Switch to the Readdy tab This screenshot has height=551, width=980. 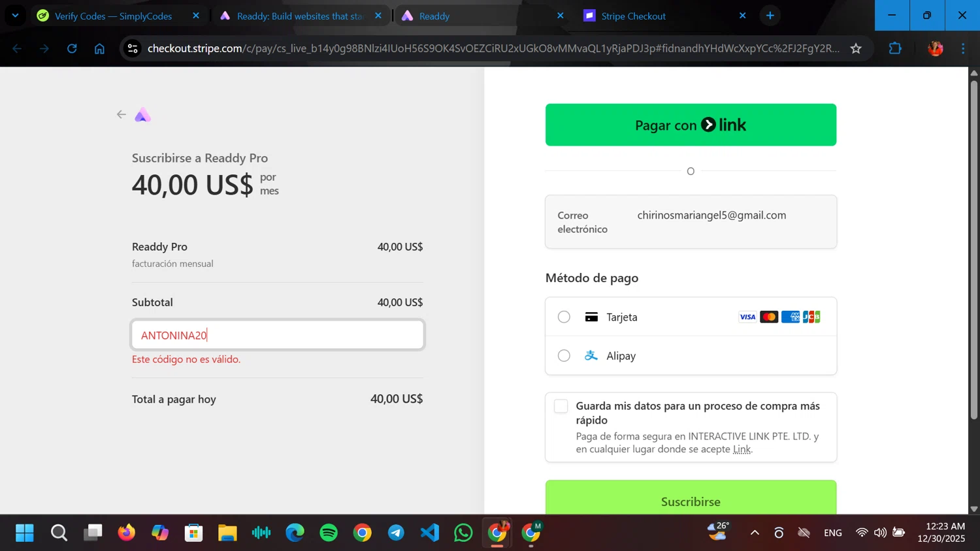(x=483, y=16)
